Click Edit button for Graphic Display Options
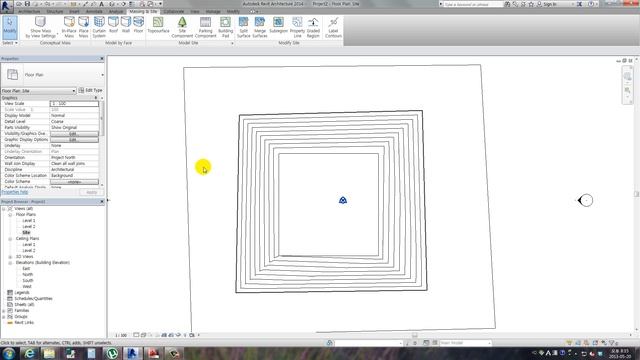This screenshot has width=640, height=360. 74,140
